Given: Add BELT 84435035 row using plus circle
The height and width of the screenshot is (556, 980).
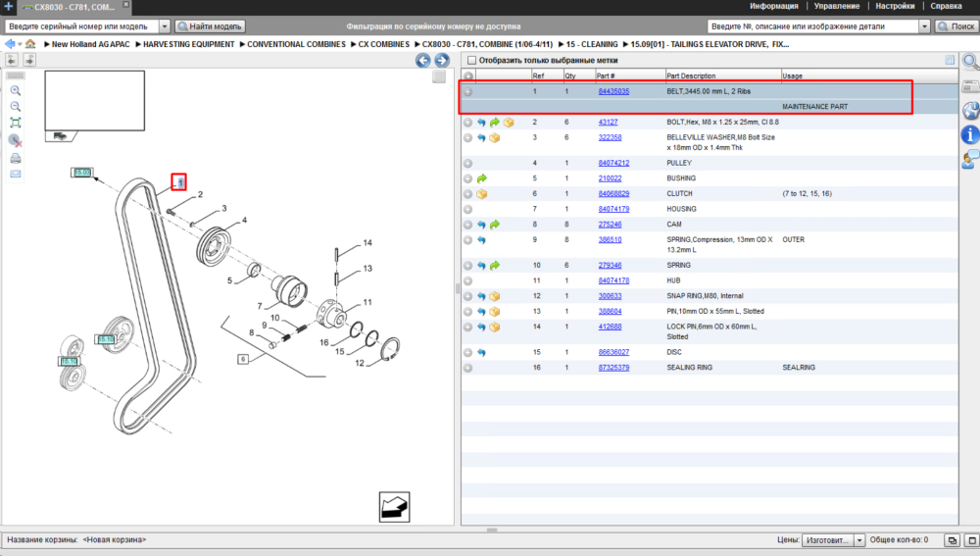Looking at the screenshot, I should tap(468, 92).
